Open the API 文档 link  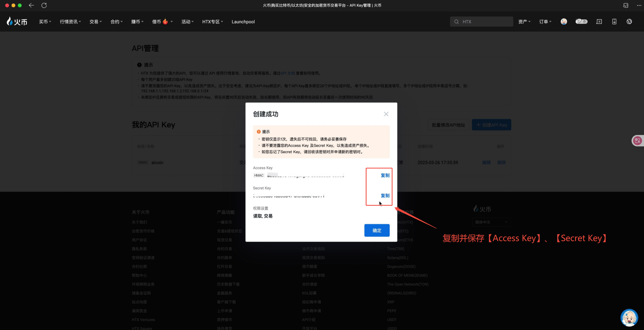(x=288, y=73)
